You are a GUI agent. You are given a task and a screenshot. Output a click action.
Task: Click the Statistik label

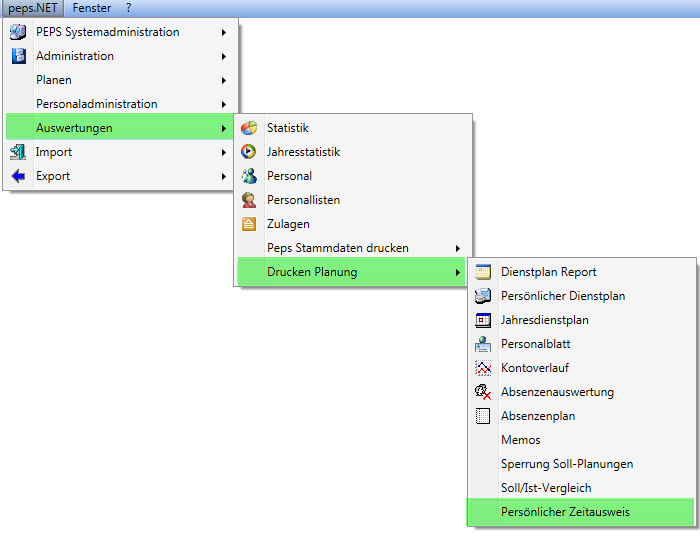click(288, 128)
